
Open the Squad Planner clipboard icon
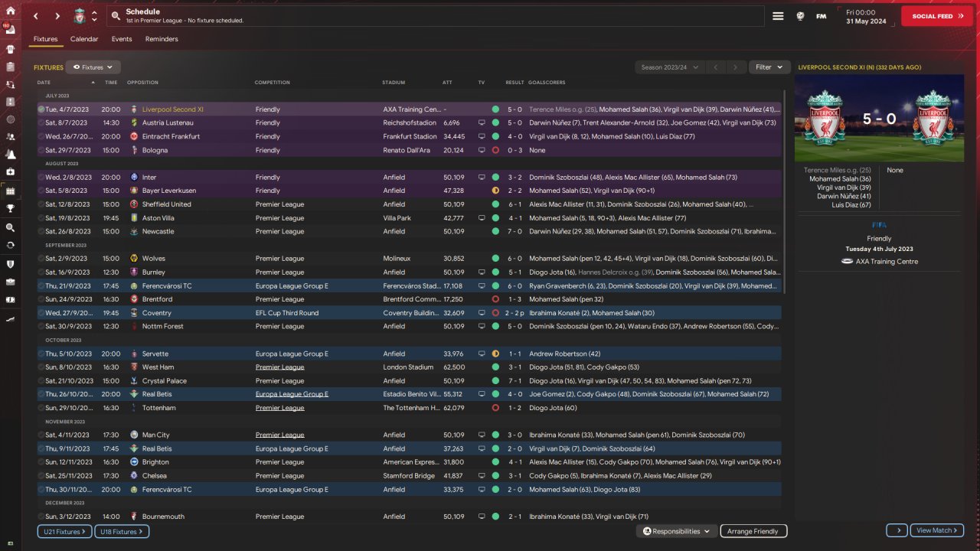pyautogui.click(x=11, y=66)
